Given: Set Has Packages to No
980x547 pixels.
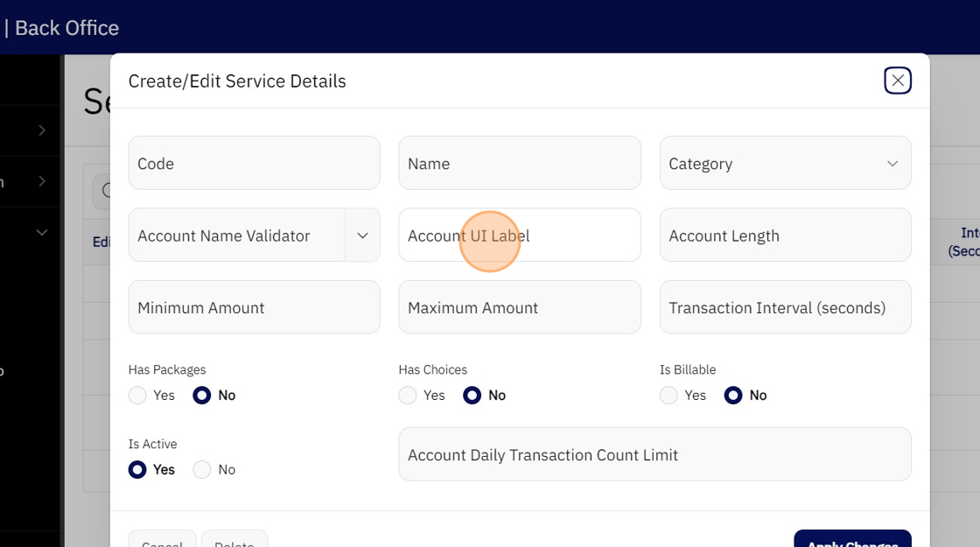Looking at the screenshot, I should 202,396.
